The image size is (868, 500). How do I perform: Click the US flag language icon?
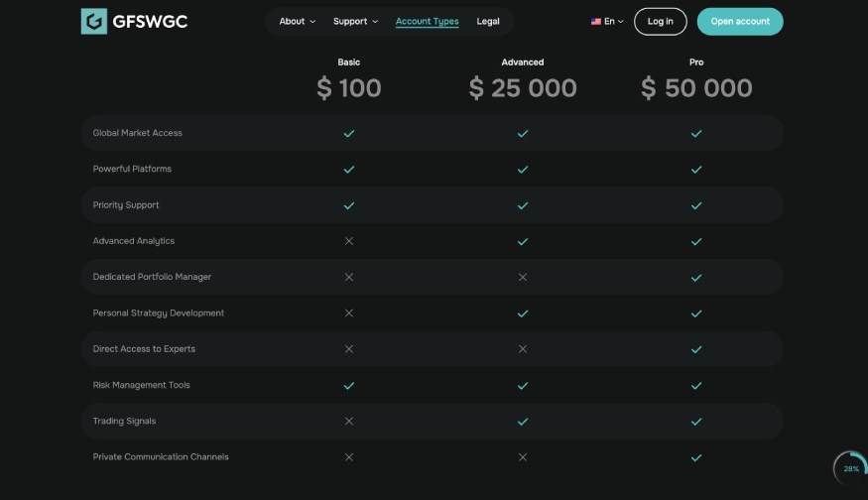click(x=595, y=22)
